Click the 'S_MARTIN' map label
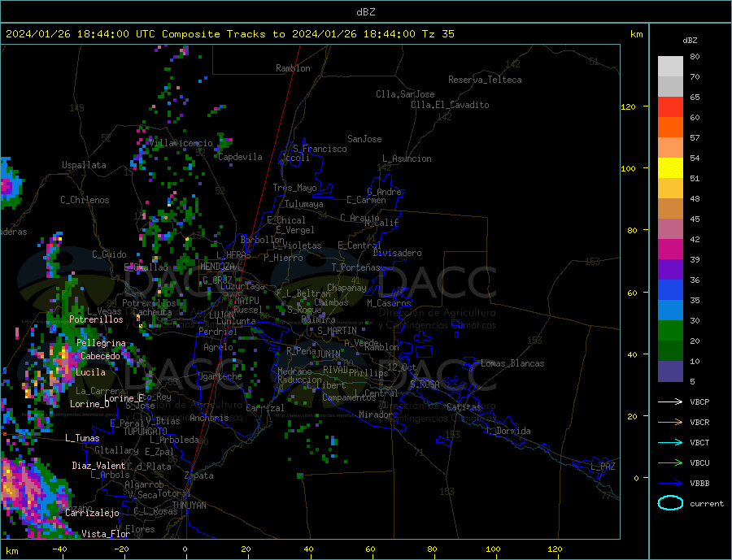 coord(337,331)
